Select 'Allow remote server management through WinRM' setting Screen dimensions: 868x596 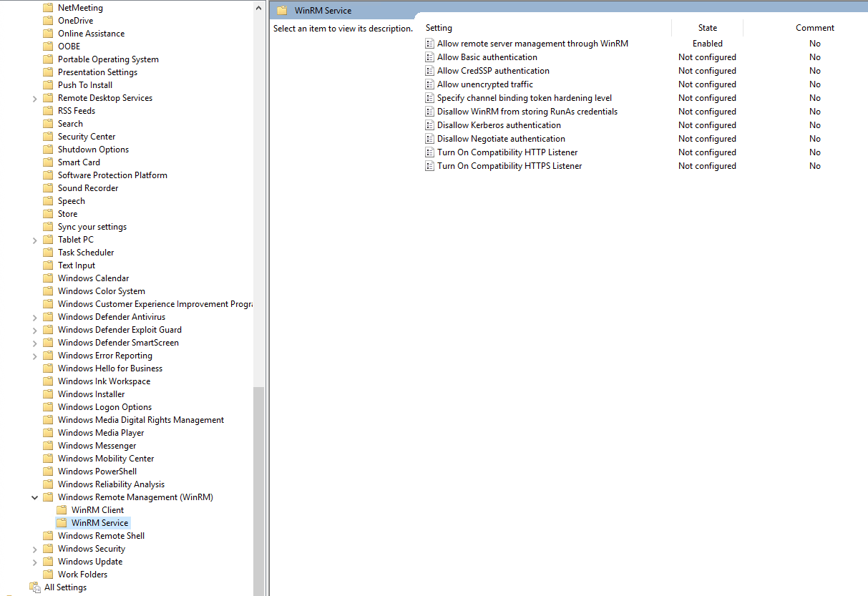pyautogui.click(x=532, y=44)
